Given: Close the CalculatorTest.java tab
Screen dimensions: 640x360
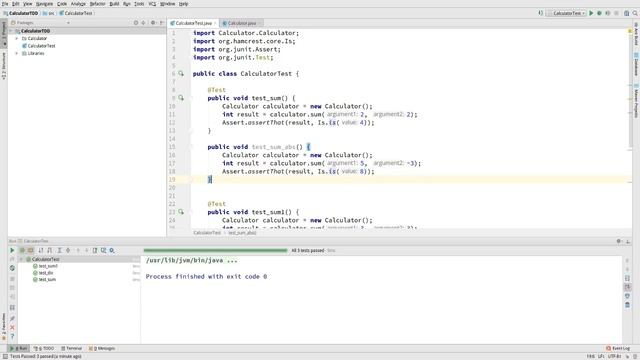Looking at the screenshot, I should [215, 23].
